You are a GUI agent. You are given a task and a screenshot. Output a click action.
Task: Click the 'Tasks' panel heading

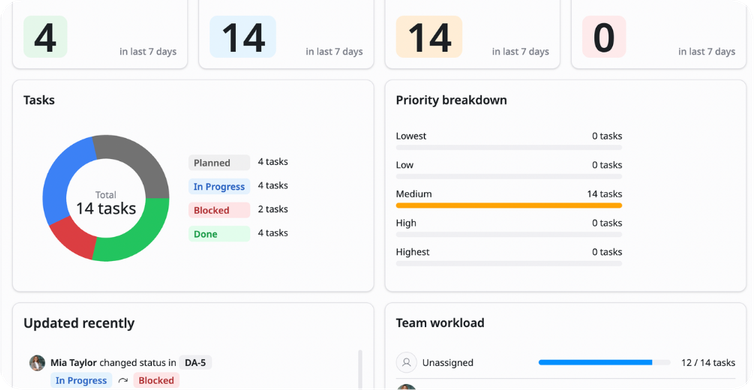coord(39,100)
